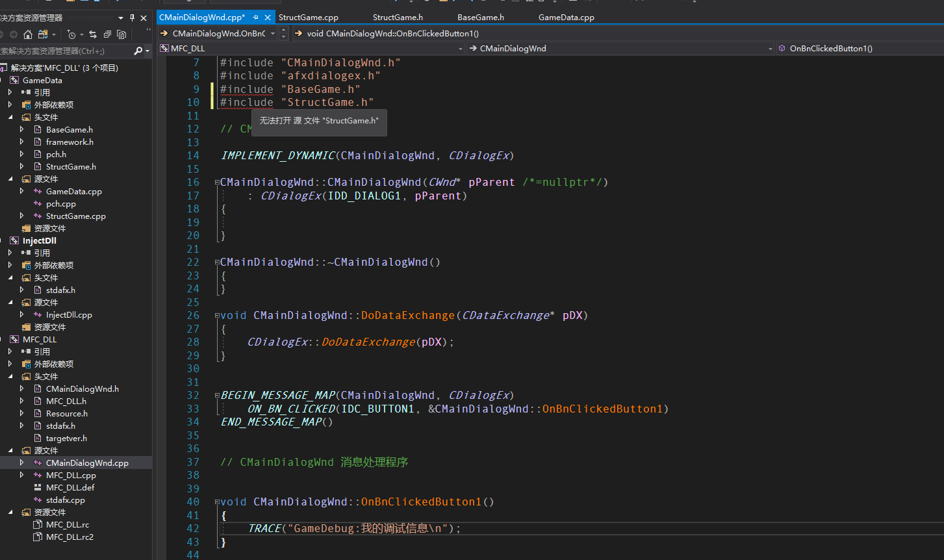Image resolution: width=944 pixels, height=560 pixels.
Task: Click the TRACE macro on line 42
Action: pyautogui.click(x=264, y=529)
